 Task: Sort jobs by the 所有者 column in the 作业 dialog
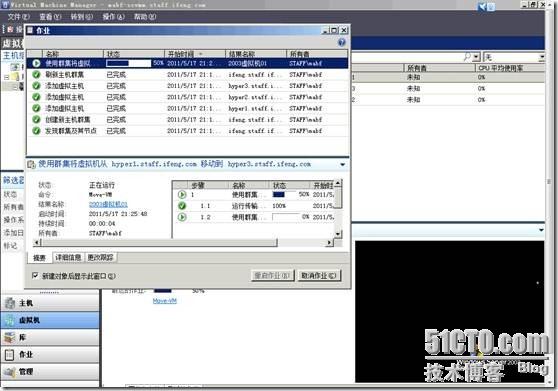[317, 54]
